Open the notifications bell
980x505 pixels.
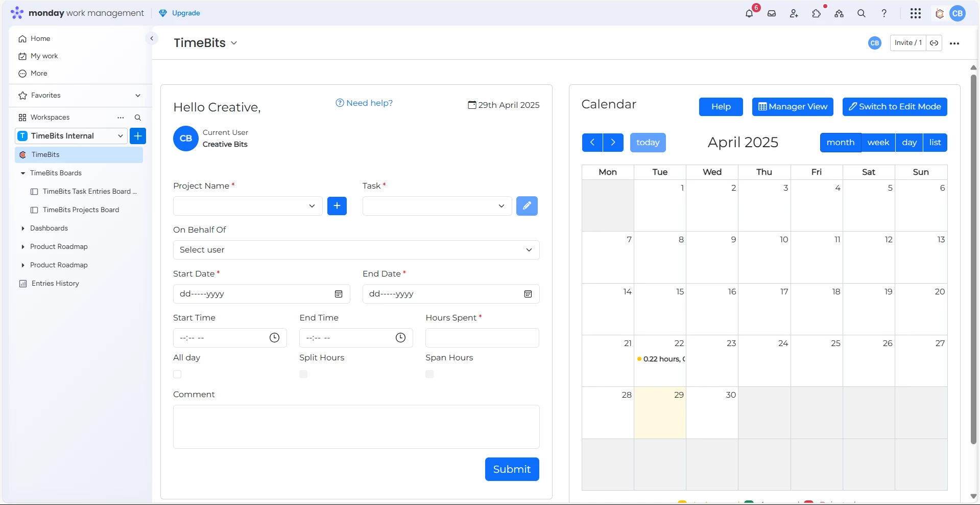pyautogui.click(x=749, y=14)
